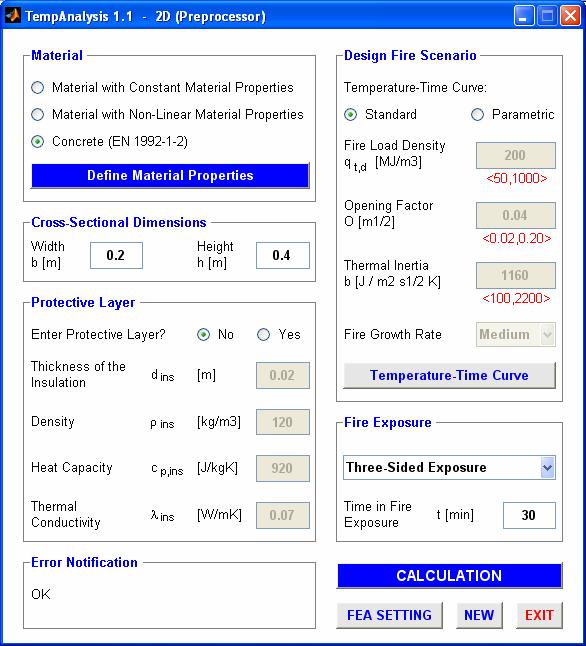Click the red EXIT button
Screen dimensions: 586x646
pos(539,616)
